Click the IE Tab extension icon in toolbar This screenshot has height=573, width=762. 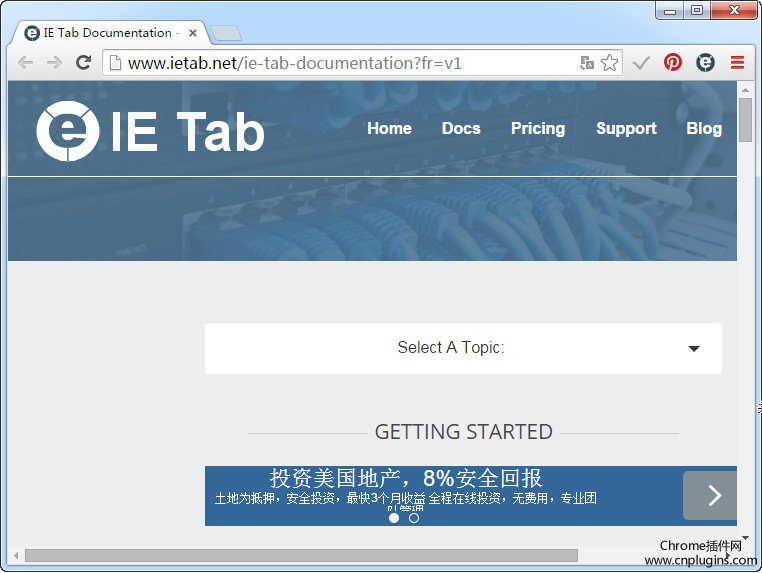pyautogui.click(x=705, y=62)
